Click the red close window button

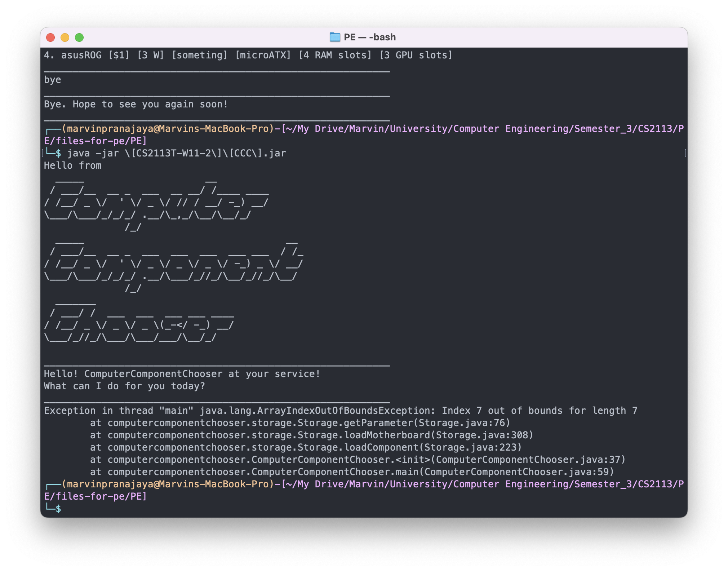pyautogui.click(x=50, y=37)
